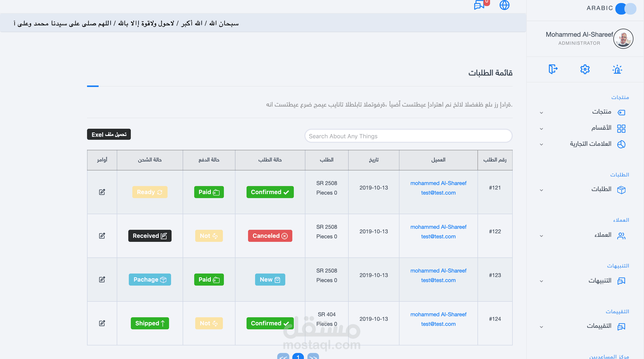Click edit icon for order #124
644x359 pixels.
pos(102,323)
